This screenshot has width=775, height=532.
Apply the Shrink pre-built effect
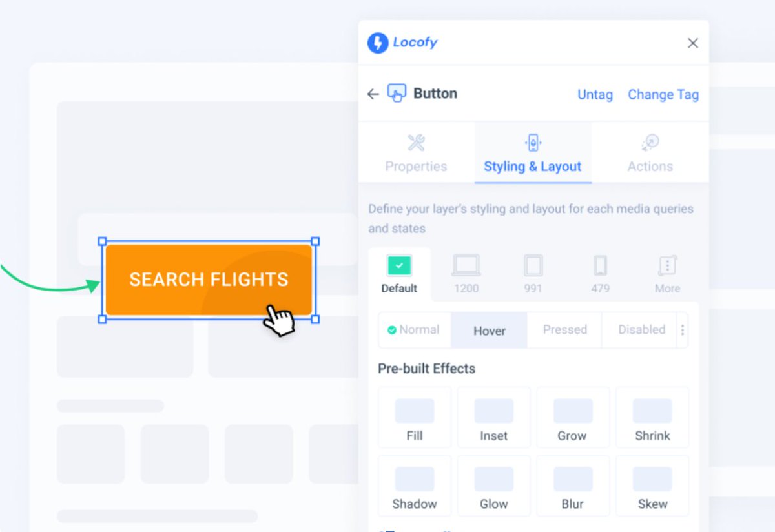tap(652, 417)
